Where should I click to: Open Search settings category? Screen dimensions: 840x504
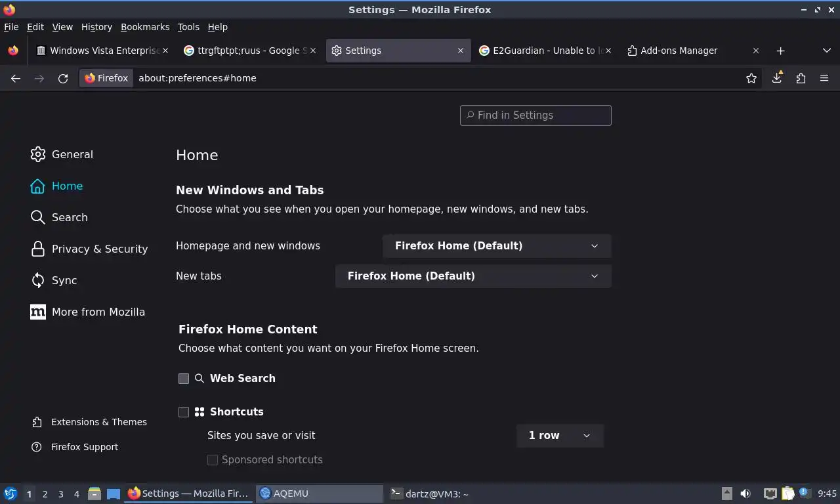click(x=59, y=217)
